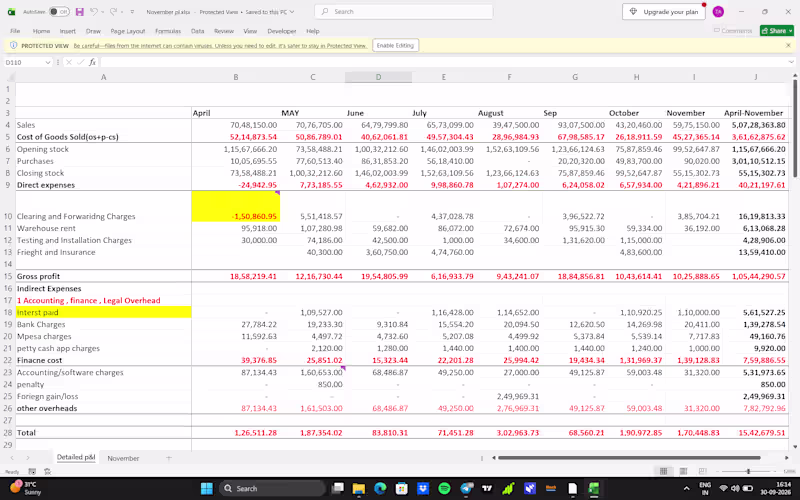The height and width of the screenshot is (500, 800).
Task: Open Telegram from the taskbar
Action: [466, 488]
